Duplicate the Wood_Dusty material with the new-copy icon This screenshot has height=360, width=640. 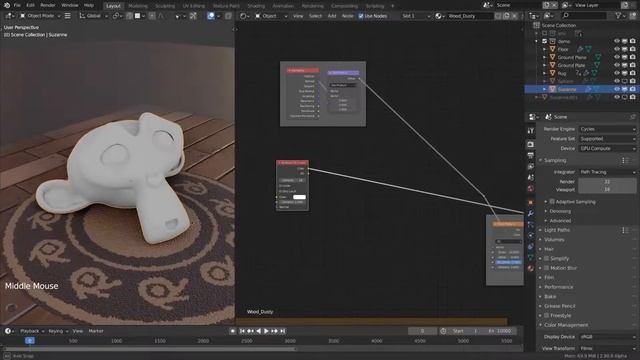(507, 16)
